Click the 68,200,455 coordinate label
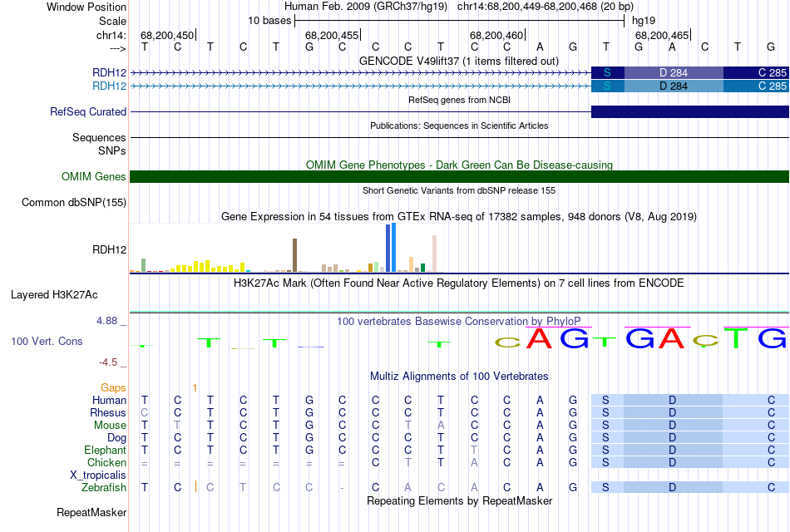Viewport: 790px width, 532px height. coord(332,35)
